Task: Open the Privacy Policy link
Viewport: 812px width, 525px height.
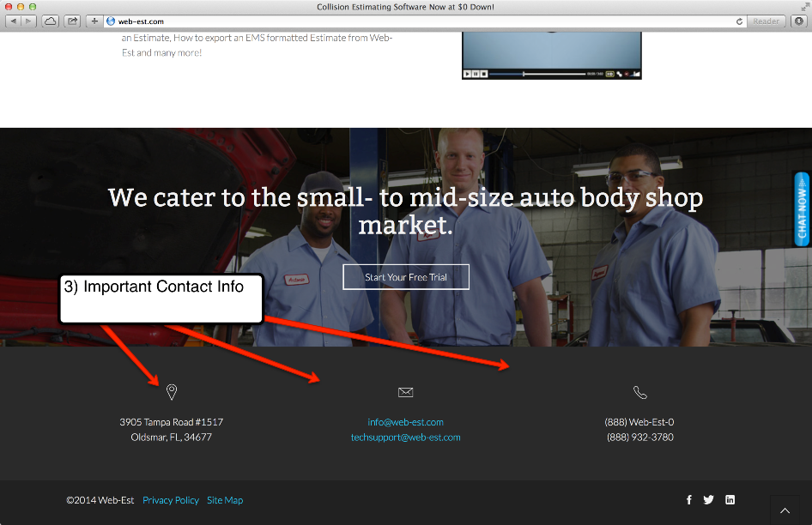Action: 171,500
